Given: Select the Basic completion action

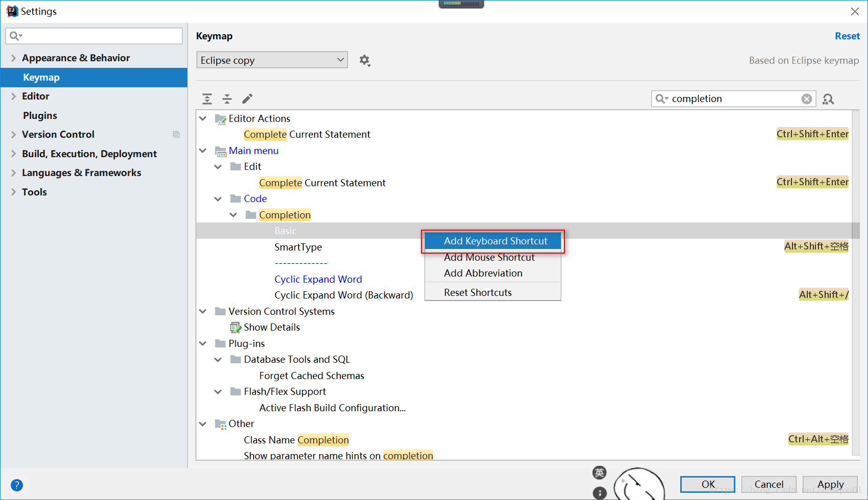Looking at the screenshot, I should pyautogui.click(x=285, y=231).
